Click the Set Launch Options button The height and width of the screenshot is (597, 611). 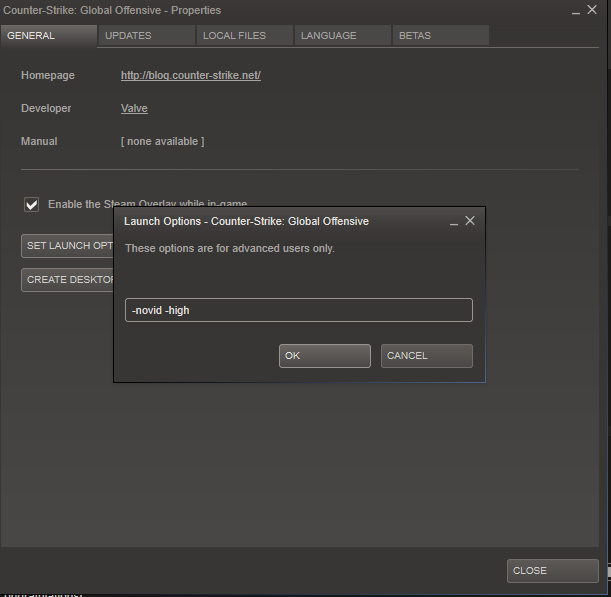(67, 246)
